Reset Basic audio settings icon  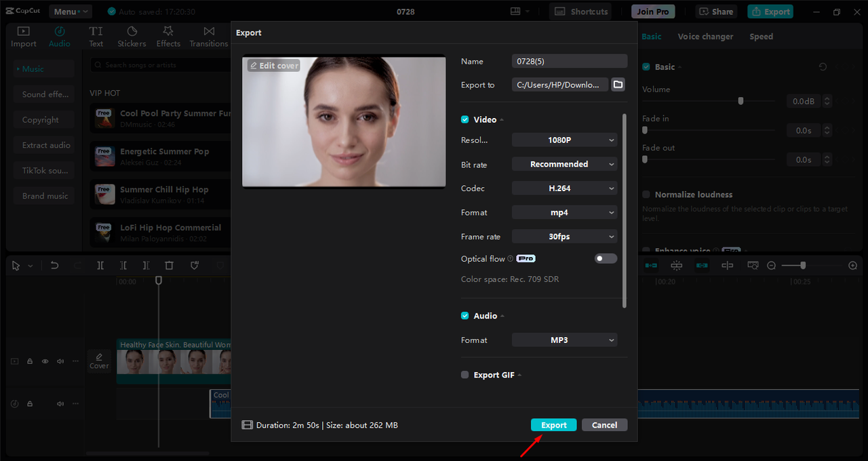click(x=823, y=67)
